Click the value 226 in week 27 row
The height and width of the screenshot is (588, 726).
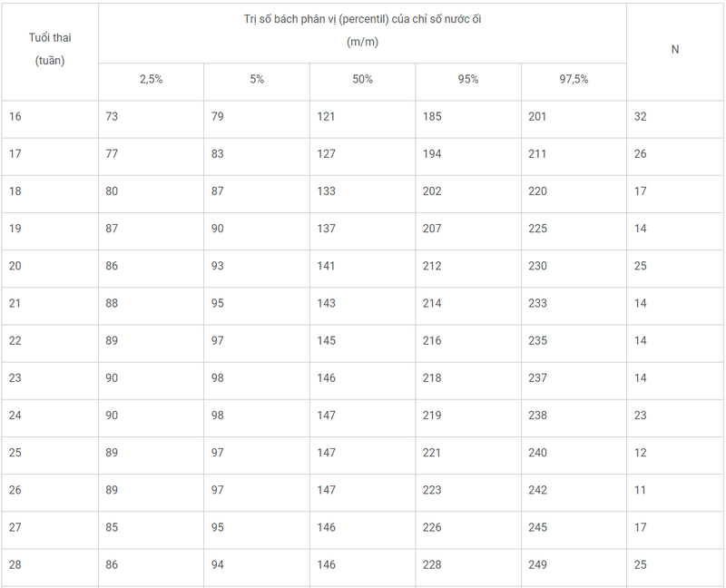(x=432, y=527)
